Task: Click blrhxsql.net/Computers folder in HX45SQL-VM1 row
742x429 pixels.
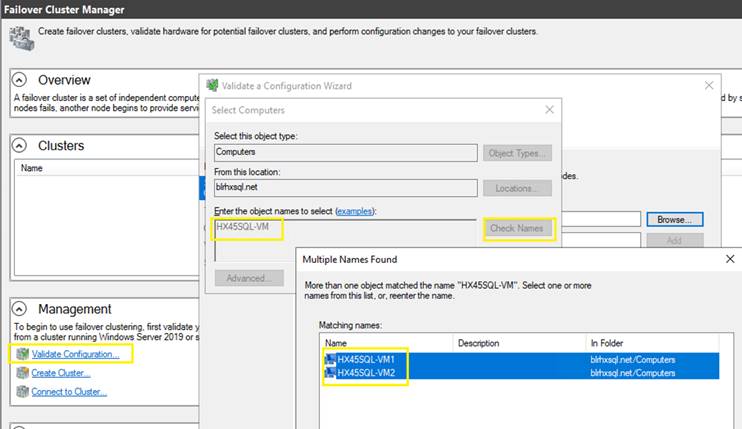Action: pyautogui.click(x=633, y=359)
